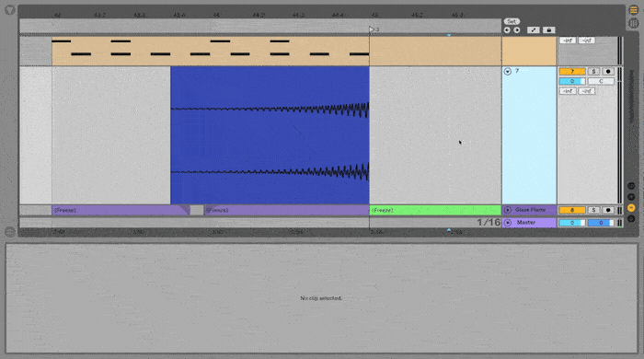Jump to previous locator arrow
Viewport: 644px width, 359px height.
pos(507,30)
